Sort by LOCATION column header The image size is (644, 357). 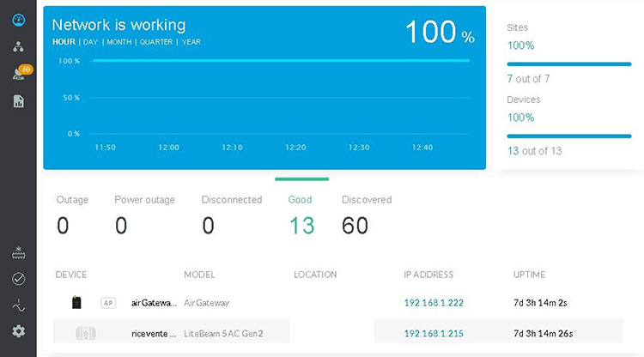point(315,275)
